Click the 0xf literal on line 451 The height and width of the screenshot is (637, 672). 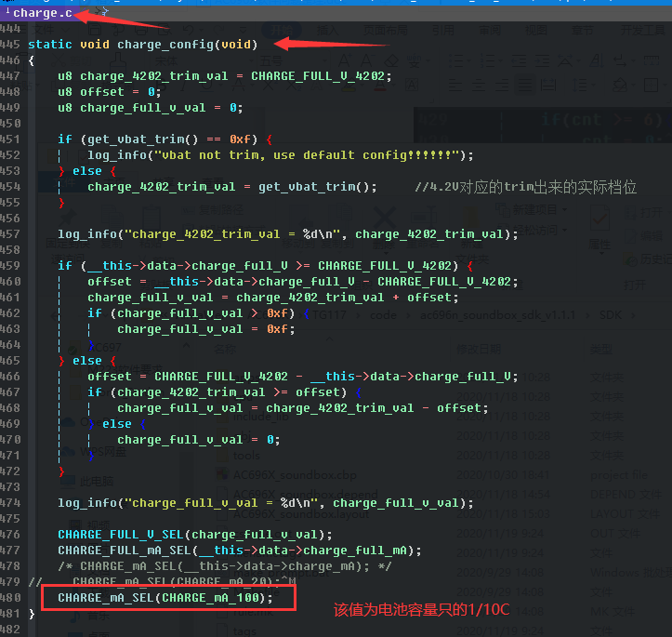pyautogui.click(x=240, y=139)
